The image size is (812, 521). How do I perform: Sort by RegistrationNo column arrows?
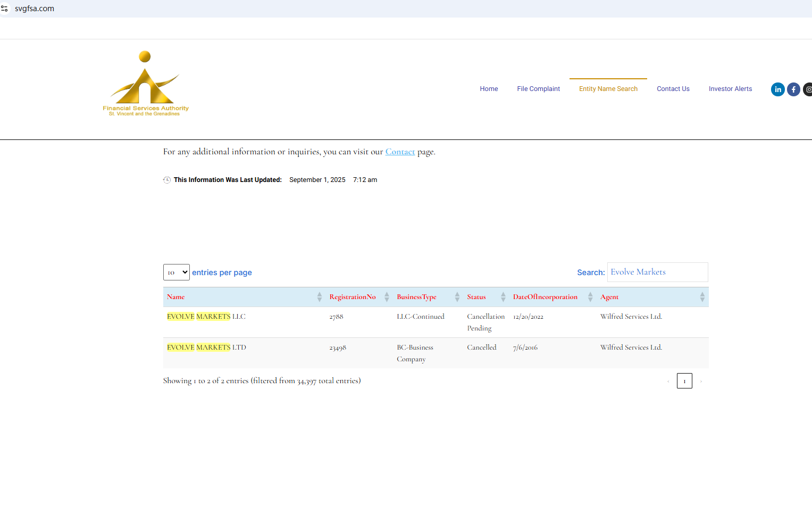[x=387, y=297]
